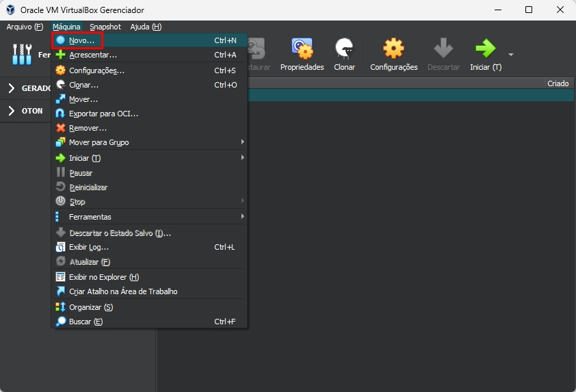Open the Mover para Grupo submenu arrow

click(242, 142)
